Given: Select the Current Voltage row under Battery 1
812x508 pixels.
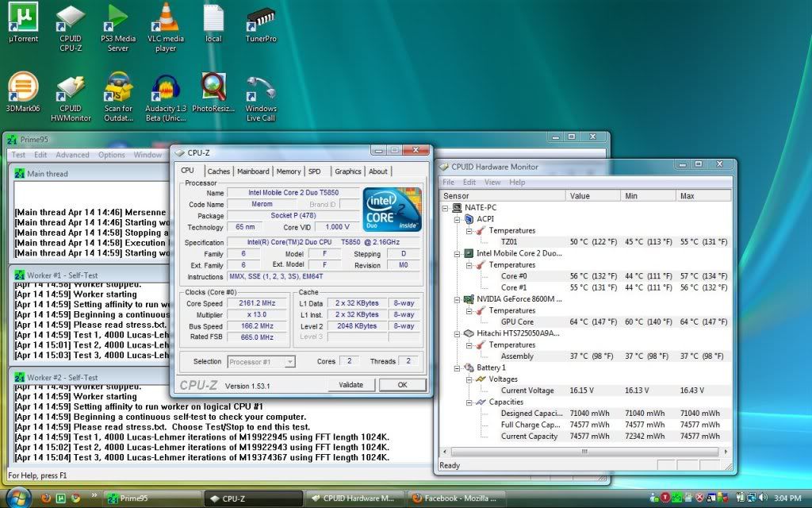Looking at the screenshot, I should tap(585, 391).
